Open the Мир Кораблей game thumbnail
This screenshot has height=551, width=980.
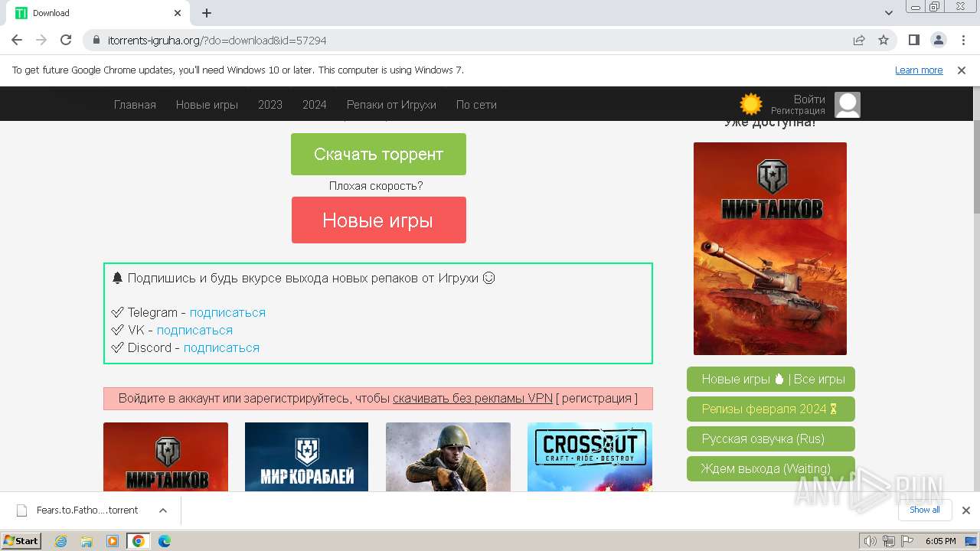[306, 457]
